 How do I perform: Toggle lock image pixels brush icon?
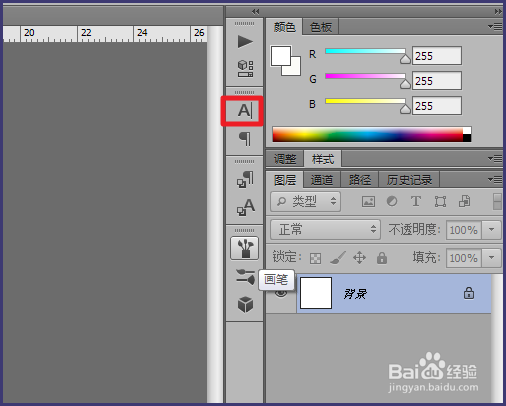pyautogui.click(x=338, y=258)
